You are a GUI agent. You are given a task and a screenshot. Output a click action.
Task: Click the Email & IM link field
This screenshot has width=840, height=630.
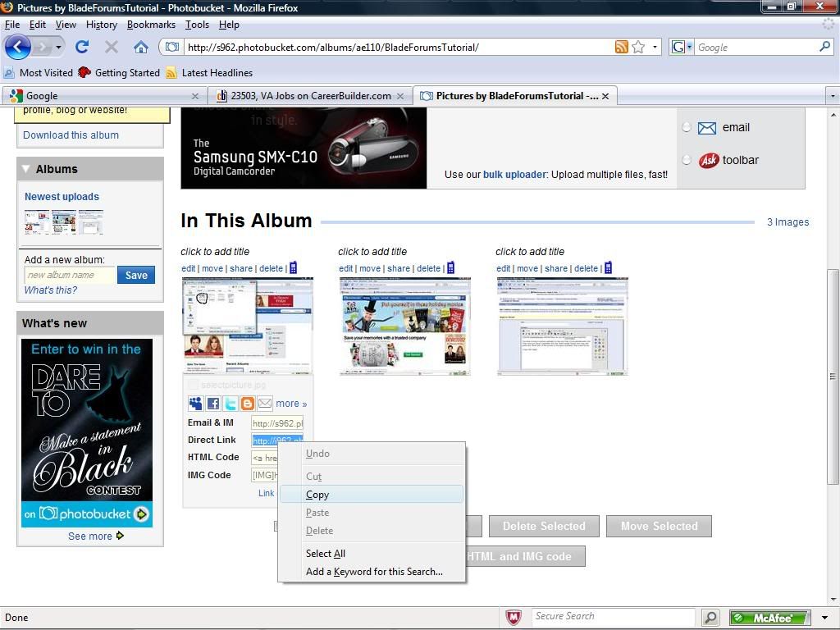point(277,422)
